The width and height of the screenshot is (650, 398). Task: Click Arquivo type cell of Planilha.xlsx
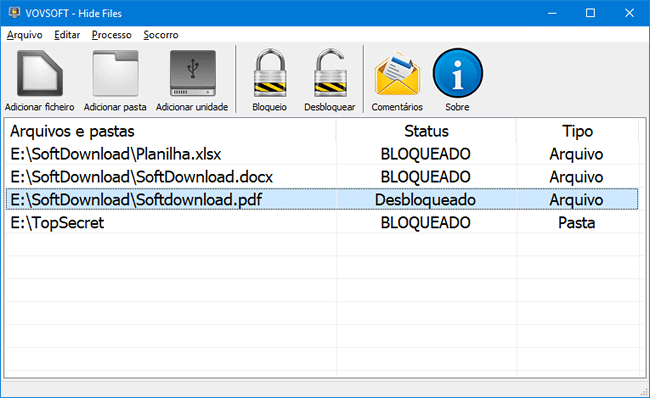pyautogui.click(x=576, y=154)
